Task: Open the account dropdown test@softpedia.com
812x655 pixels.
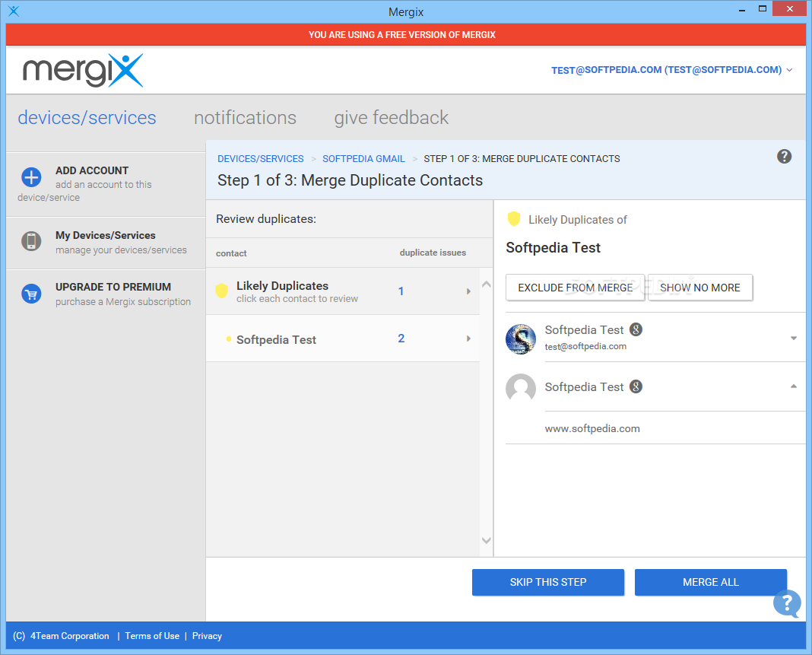Action: (671, 70)
